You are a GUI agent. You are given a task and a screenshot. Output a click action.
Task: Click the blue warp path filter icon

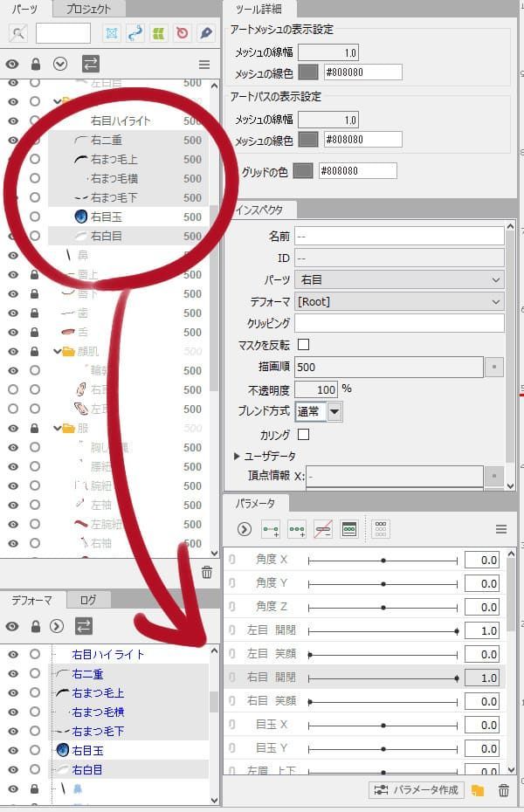(x=135, y=34)
